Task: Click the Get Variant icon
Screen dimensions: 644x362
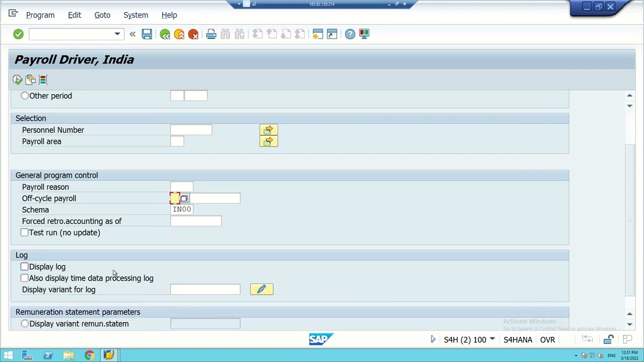Action: (x=31, y=79)
